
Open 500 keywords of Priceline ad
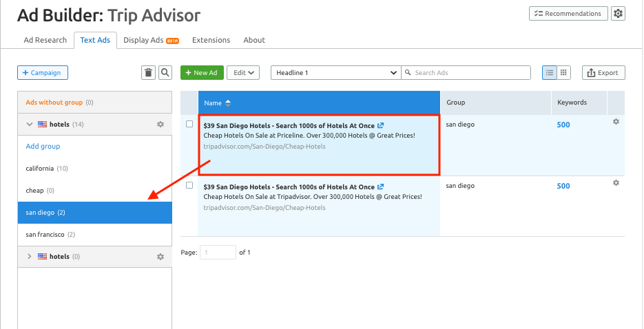tap(563, 125)
